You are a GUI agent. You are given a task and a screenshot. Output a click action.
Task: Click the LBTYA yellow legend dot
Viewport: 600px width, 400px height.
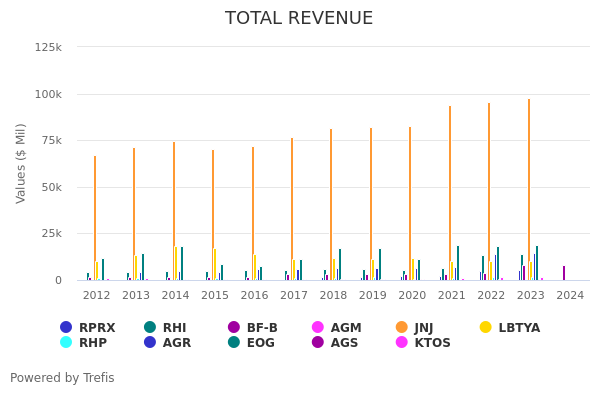click(486, 328)
